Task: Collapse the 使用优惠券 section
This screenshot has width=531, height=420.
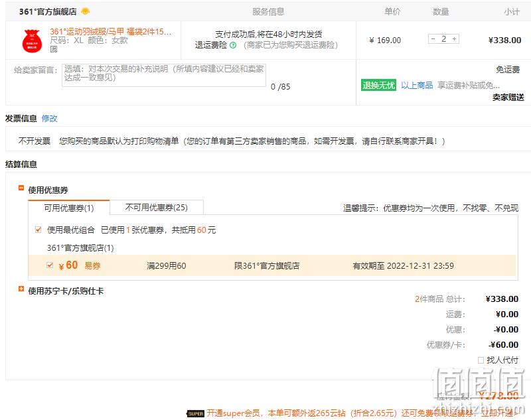Action: [21, 188]
